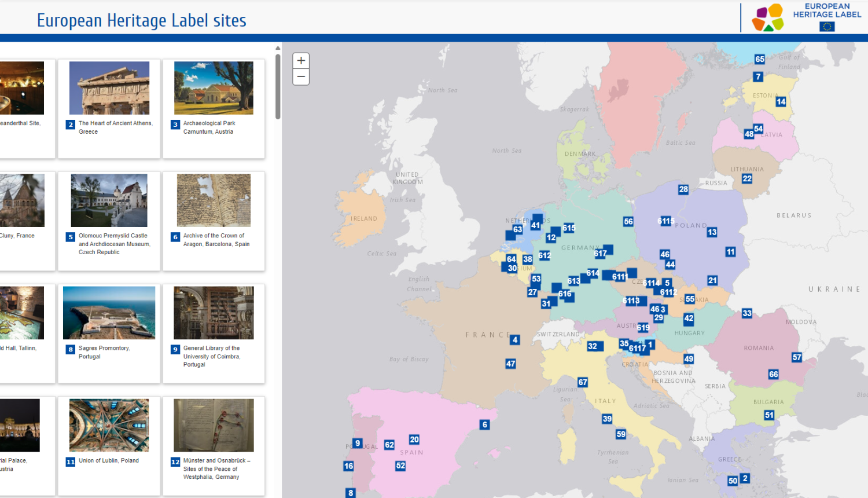The height and width of the screenshot is (498, 868).
Task: Open Union of Lublin, Poland entry
Action: tap(109, 461)
